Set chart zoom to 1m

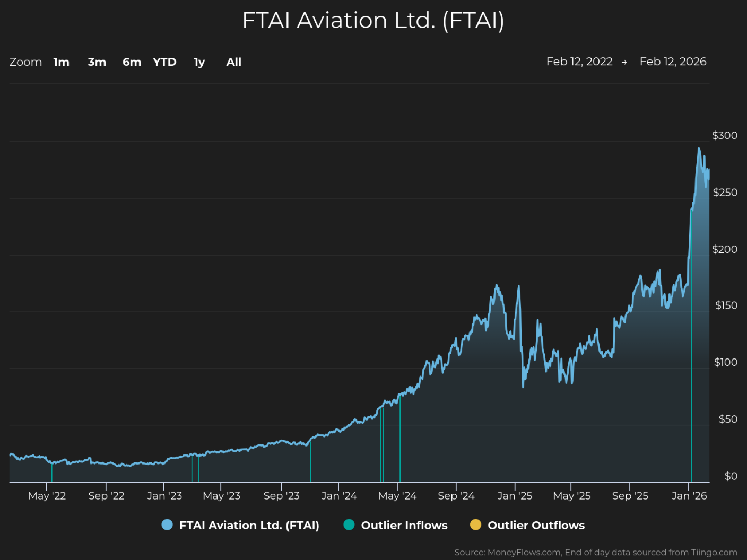62,62
